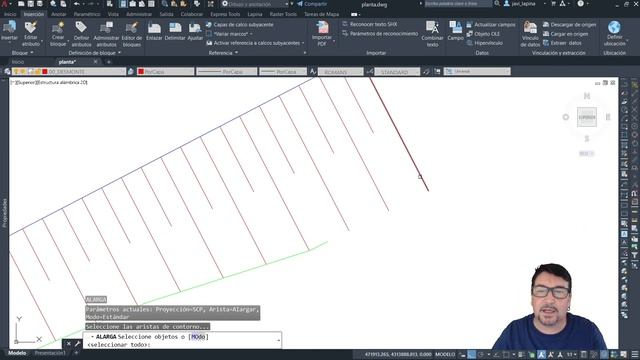Launch the Editor de bloques
The height and width of the screenshot is (360, 640).
point(131,33)
